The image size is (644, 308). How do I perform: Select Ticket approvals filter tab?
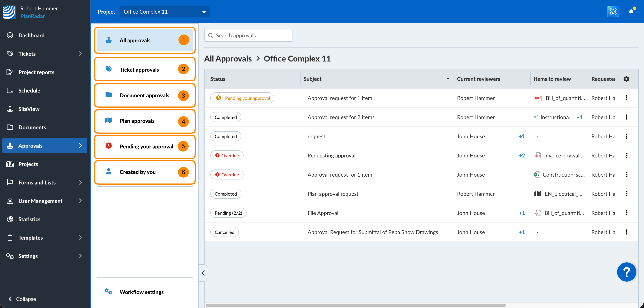145,70
